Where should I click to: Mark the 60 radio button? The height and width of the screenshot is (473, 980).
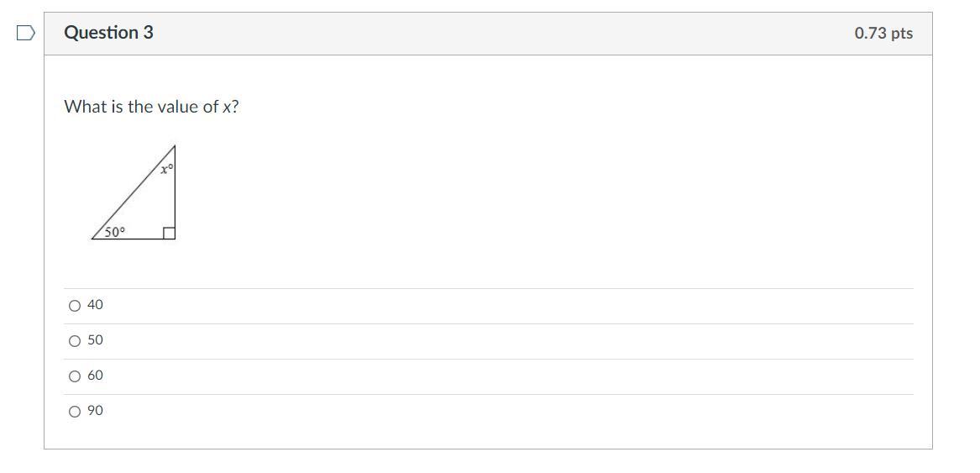pyautogui.click(x=76, y=376)
